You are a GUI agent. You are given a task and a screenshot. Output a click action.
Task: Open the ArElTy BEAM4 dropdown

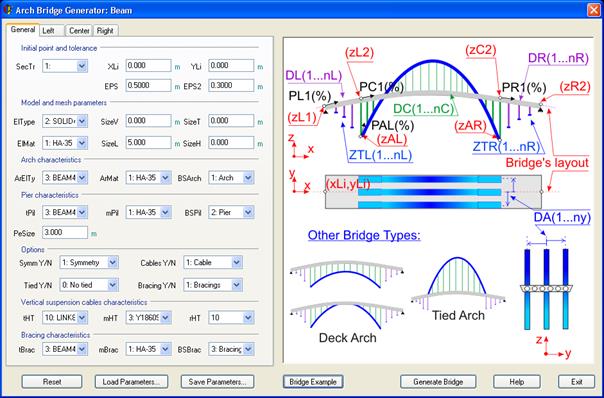[x=65, y=178]
